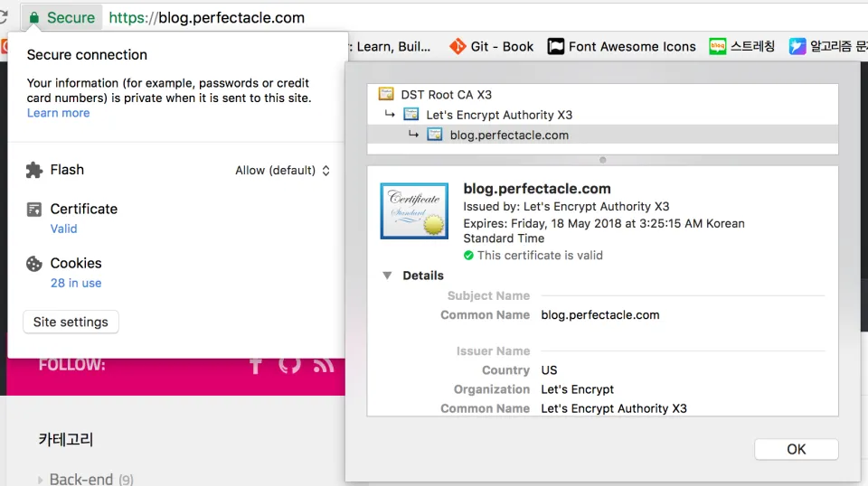The width and height of the screenshot is (868, 486).
Task: Click the Facebook icon in FOLLOW bar
Action: coord(255,365)
